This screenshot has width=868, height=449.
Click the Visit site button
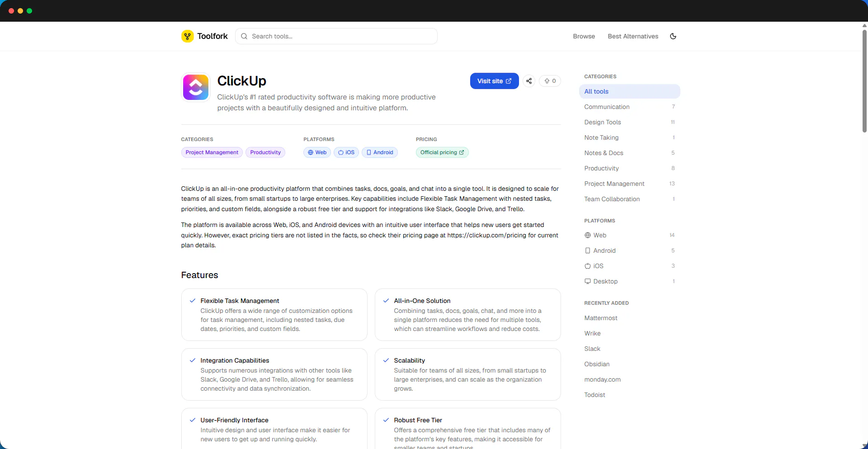coord(494,81)
